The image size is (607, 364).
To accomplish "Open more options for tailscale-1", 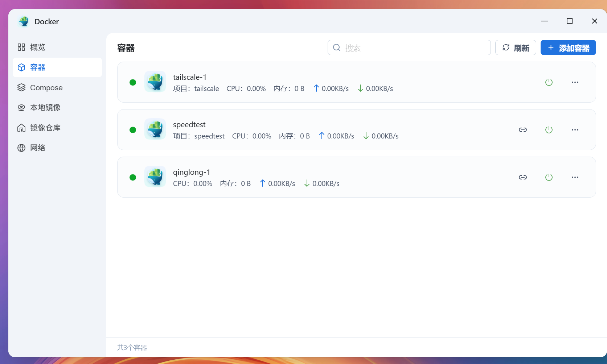I will (575, 82).
